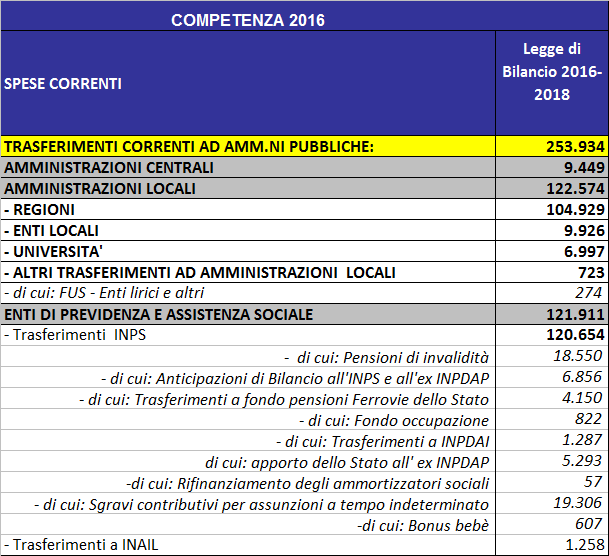The width and height of the screenshot is (609, 556).
Task: Click ALTRI TRASFERIMENTI AD AMMINISTRAZIONI LOCALI cell
Action: (x=200, y=272)
